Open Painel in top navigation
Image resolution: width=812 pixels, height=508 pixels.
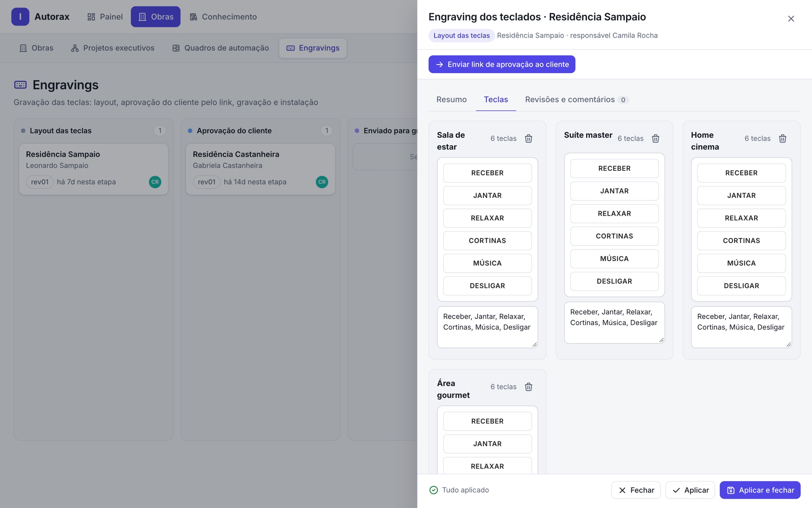(105, 17)
